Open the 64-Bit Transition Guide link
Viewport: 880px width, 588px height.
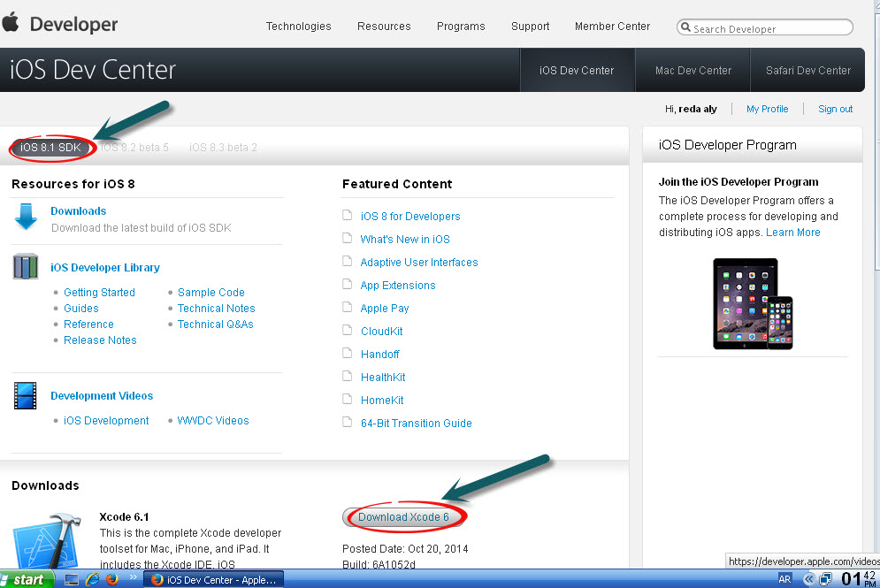416,423
